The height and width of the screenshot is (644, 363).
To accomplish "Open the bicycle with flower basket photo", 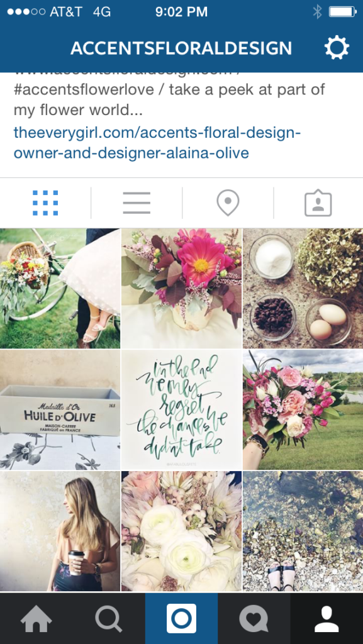I will click(60, 288).
